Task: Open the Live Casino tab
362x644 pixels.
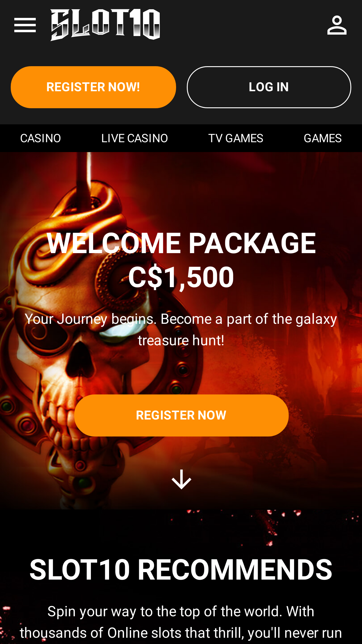Action: [134, 138]
